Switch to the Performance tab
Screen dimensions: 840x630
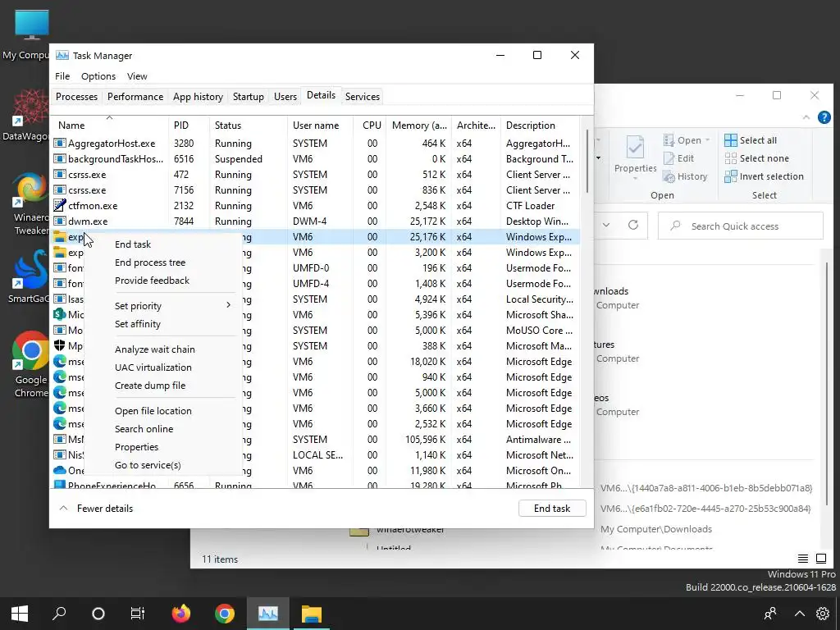click(135, 97)
